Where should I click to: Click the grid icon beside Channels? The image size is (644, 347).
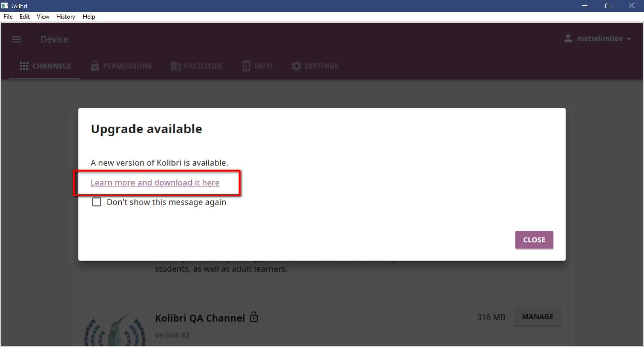pyautogui.click(x=24, y=66)
